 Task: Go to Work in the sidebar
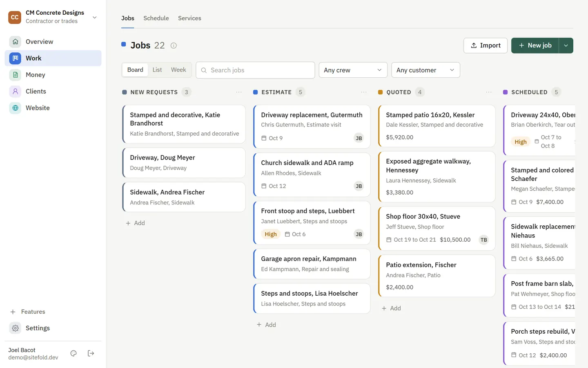(53, 58)
